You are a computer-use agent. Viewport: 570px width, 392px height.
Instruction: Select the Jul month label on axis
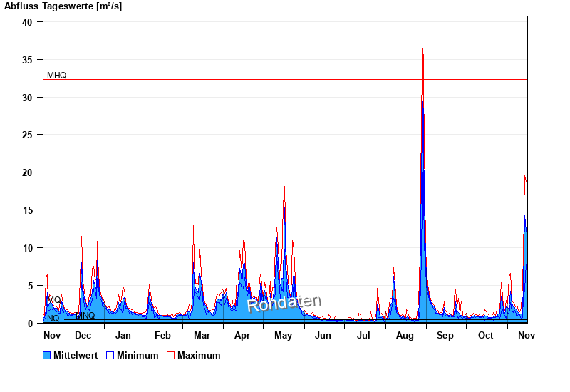tap(363, 335)
